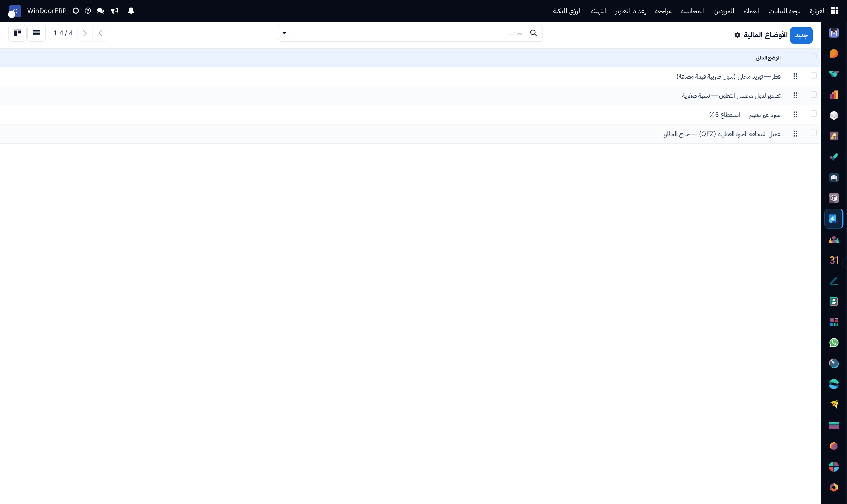Open the gauge dial app icon
Screen dimensions: 847x504
(x=833, y=363)
